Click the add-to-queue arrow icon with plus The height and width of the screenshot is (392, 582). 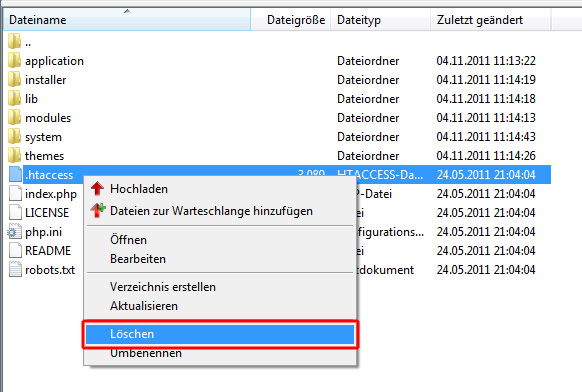(98, 210)
